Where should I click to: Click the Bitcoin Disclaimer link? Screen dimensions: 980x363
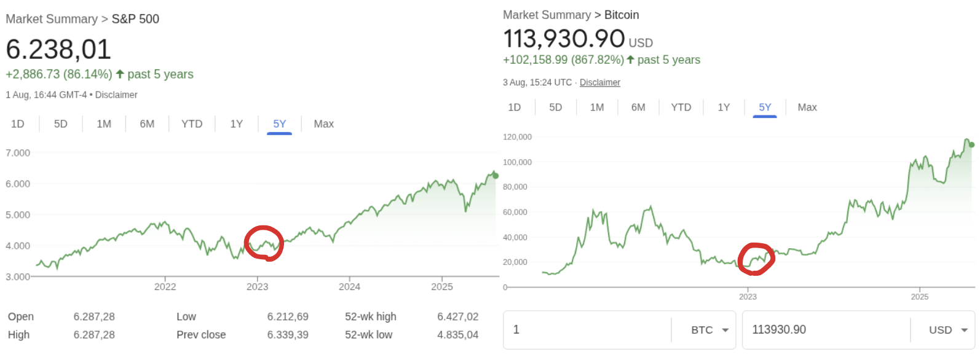599,82
